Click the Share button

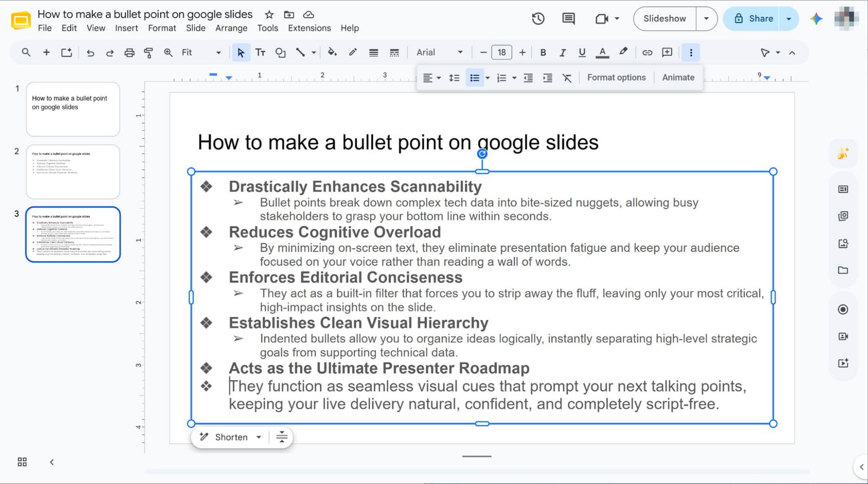point(753,19)
